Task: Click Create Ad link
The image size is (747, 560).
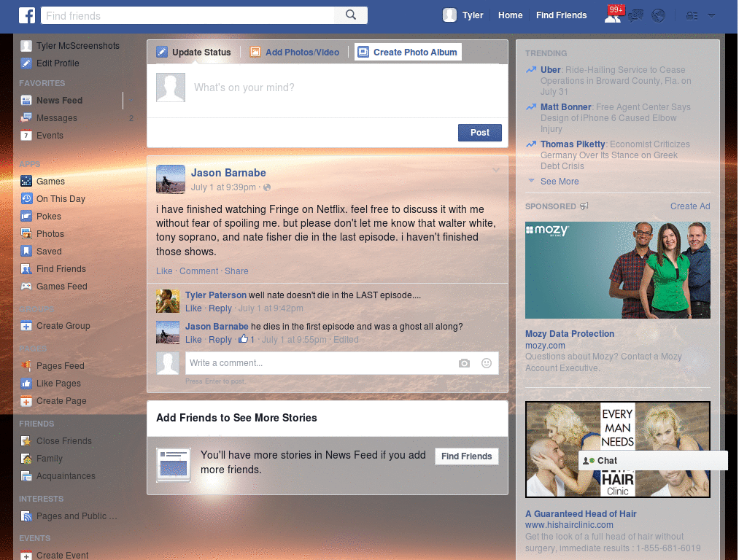Action: click(x=690, y=206)
